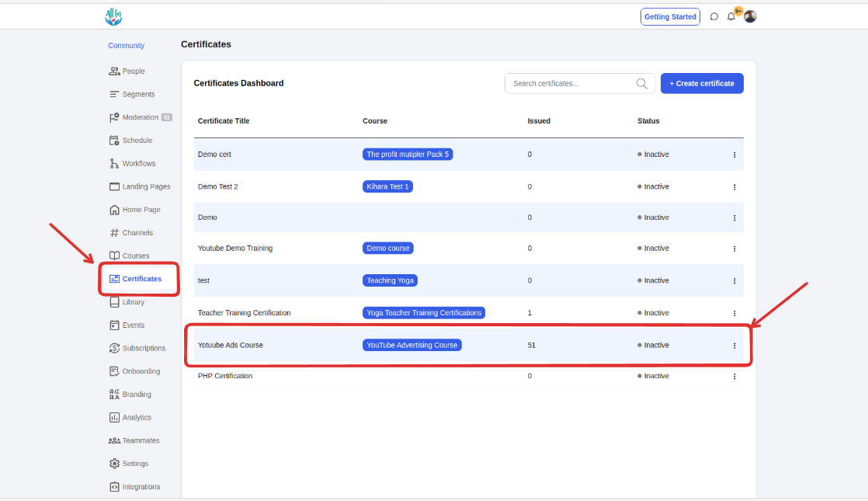Go to Teammates menu item
The width and height of the screenshot is (868, 501).
(141, 440)
